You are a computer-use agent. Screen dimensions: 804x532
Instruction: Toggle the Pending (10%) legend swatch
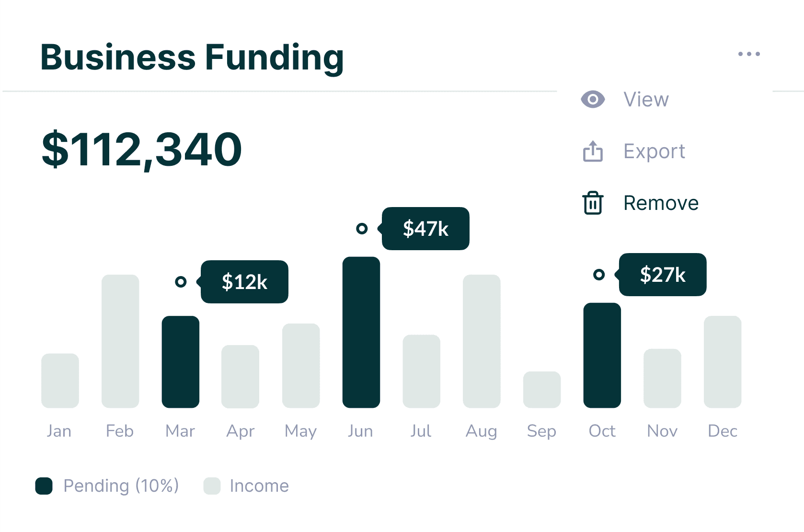coord(44,486)
